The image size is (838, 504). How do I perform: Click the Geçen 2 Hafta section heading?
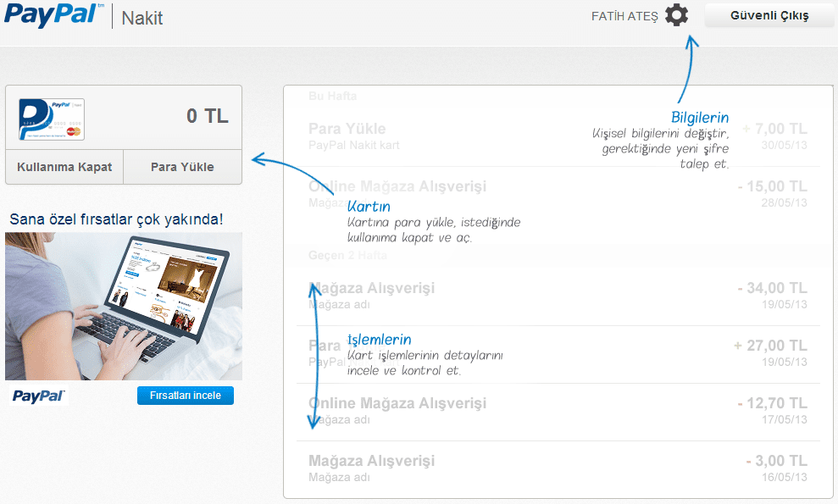(x=347, y=256)
